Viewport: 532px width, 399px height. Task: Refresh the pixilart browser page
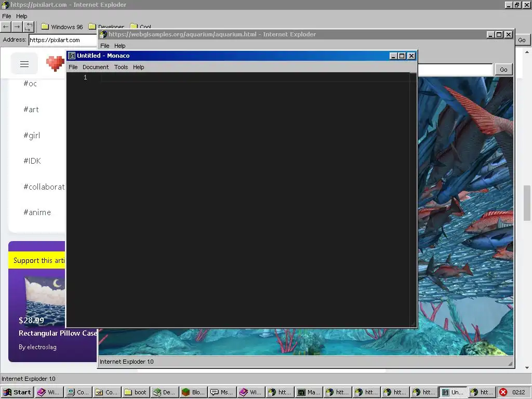pos(29,26)
